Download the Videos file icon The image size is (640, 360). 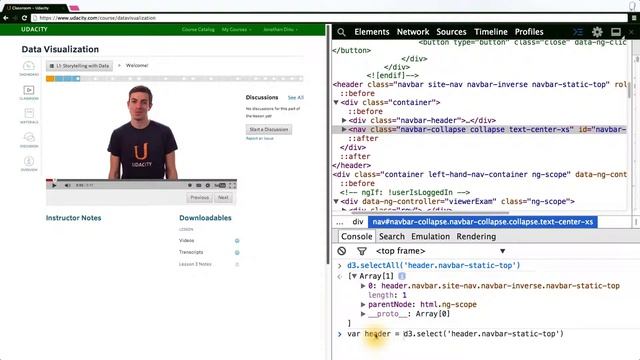(237, 241)
